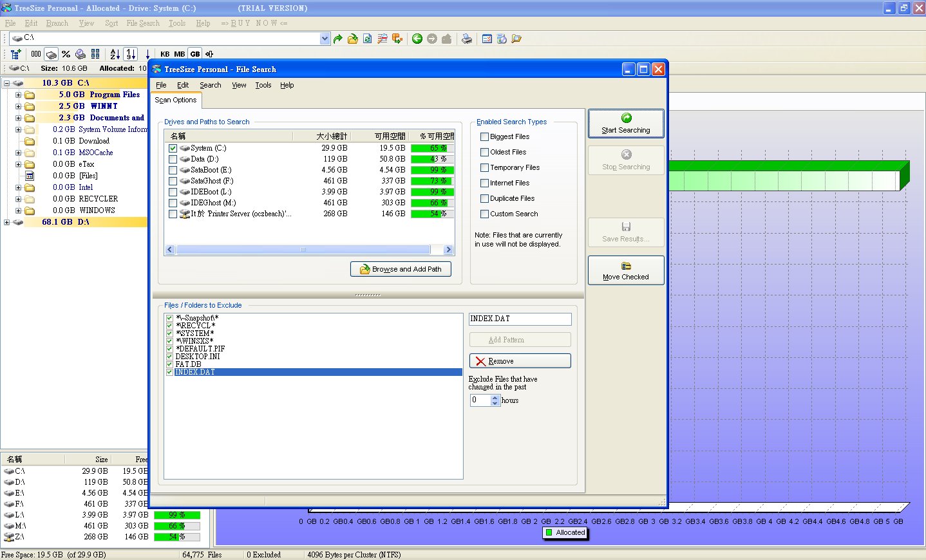Expand the Program Files folder node
The height and width of the screenshot is (560, 926).
(x=18, y=95)
